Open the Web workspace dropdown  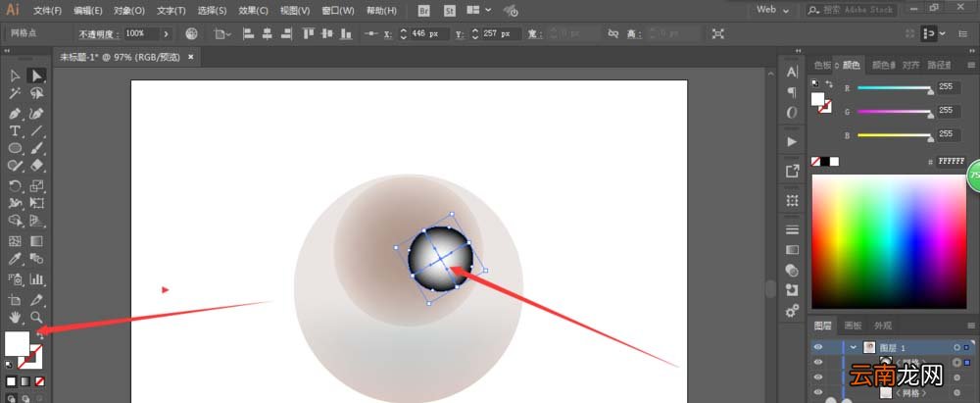(x=772, y=10)
